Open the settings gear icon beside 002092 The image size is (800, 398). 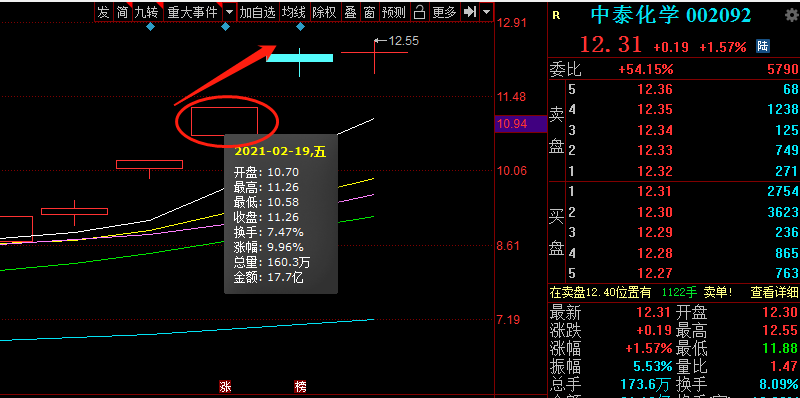pyautogui.click(x=791, y=15)
